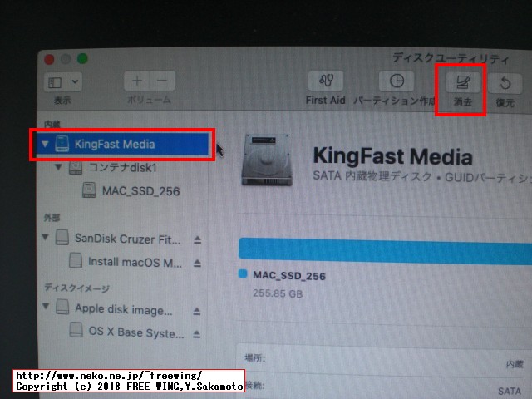
Task: Collapse the コンテナdisk1 disclosure triangle
Action: [x=58, y=168]
